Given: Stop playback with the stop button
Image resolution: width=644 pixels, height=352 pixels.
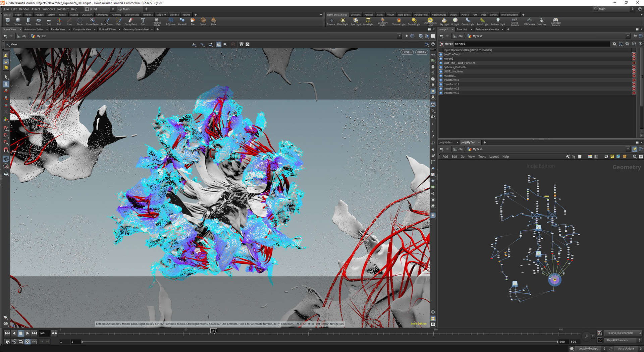Looking at the screenshot, I should [20, 333].
